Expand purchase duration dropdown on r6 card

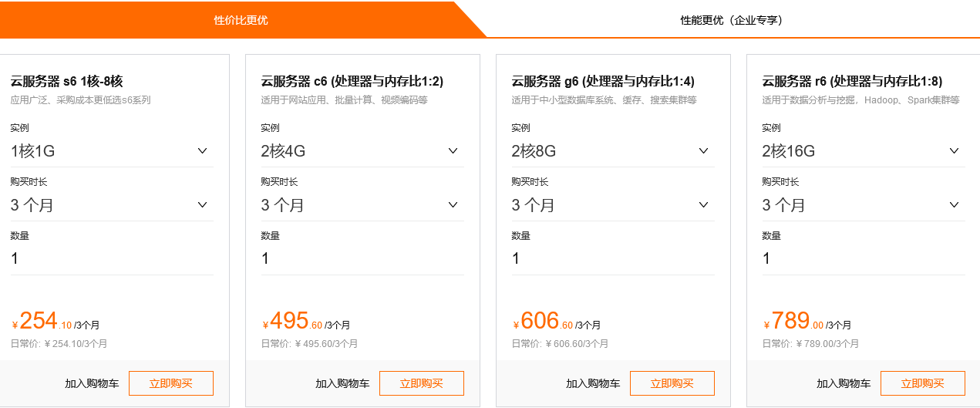point(864,205)
